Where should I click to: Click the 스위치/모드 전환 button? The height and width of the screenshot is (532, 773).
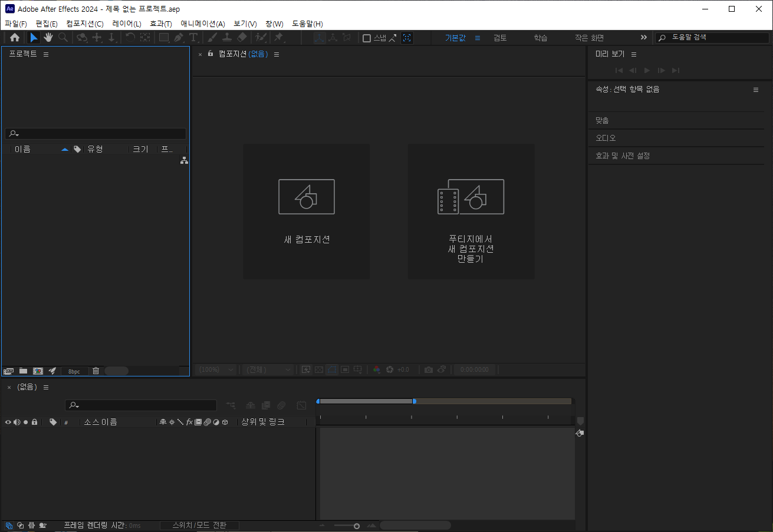click(199, 526)
